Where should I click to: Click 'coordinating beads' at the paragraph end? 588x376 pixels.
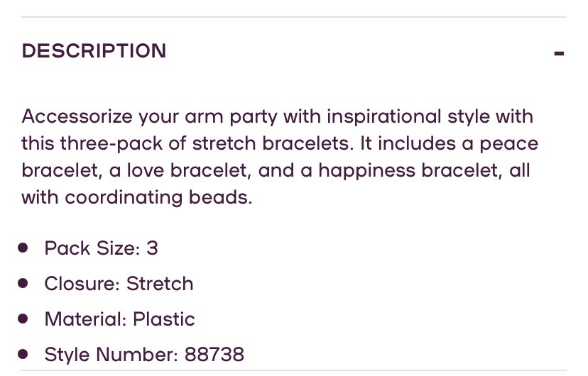pos(158,197)
